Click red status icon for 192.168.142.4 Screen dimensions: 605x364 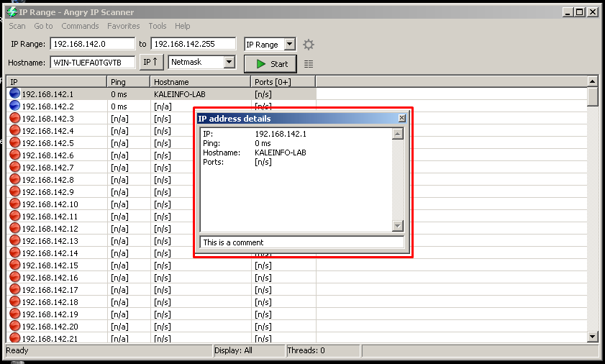[x=14, y=130]
